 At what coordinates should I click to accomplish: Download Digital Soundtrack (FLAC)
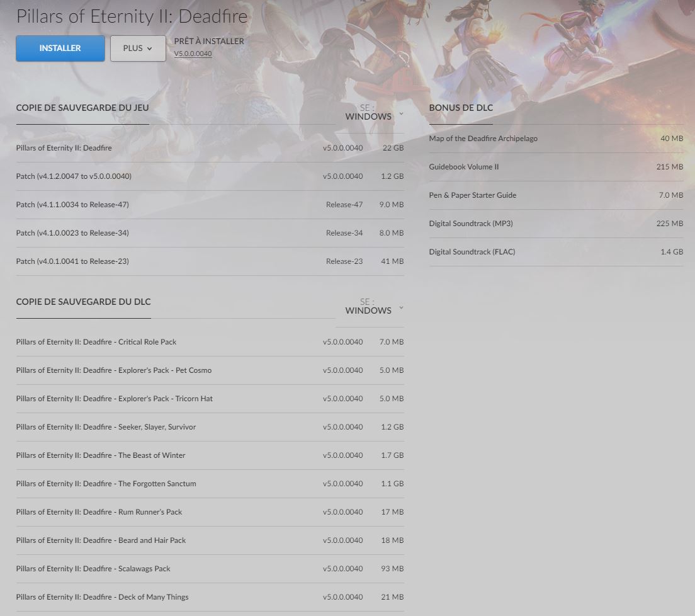pos(556,253)
